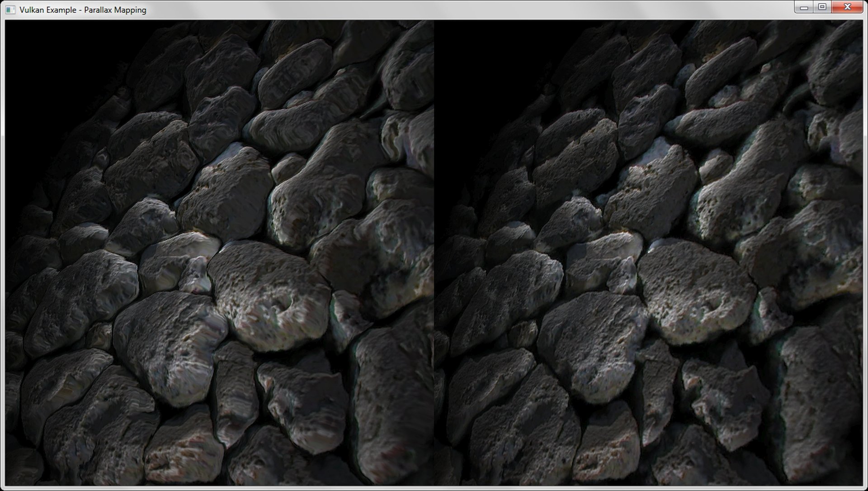
Task: Click the large cratered rock in left view
Action: (271, 294)
